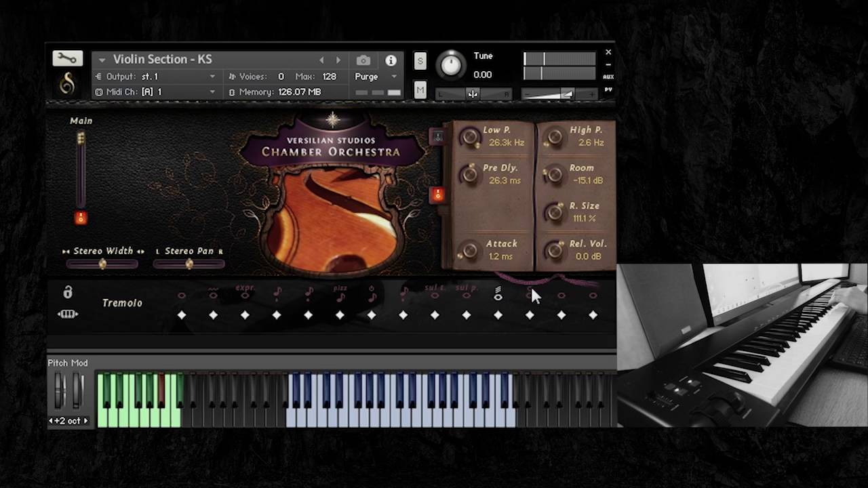This screenshot has width=868, height=488.
Task: Toggle the AUX sends view
Action: 608,77
